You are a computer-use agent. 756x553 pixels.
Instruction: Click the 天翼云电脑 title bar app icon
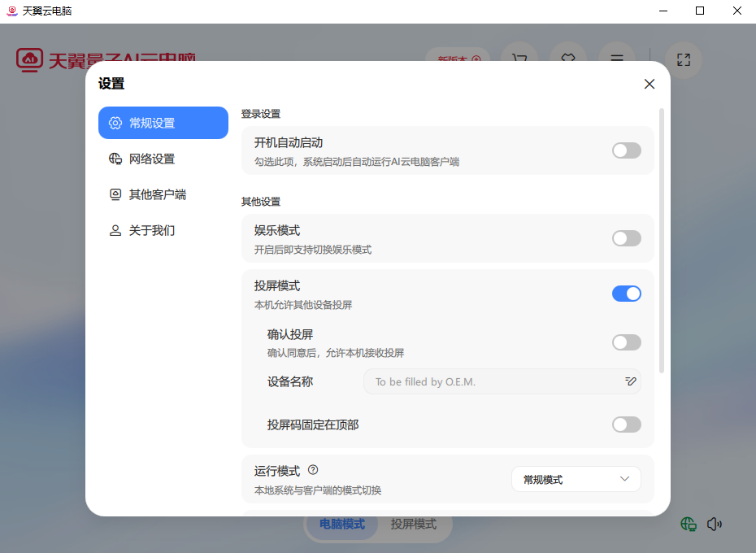click(x=12, y=11)
